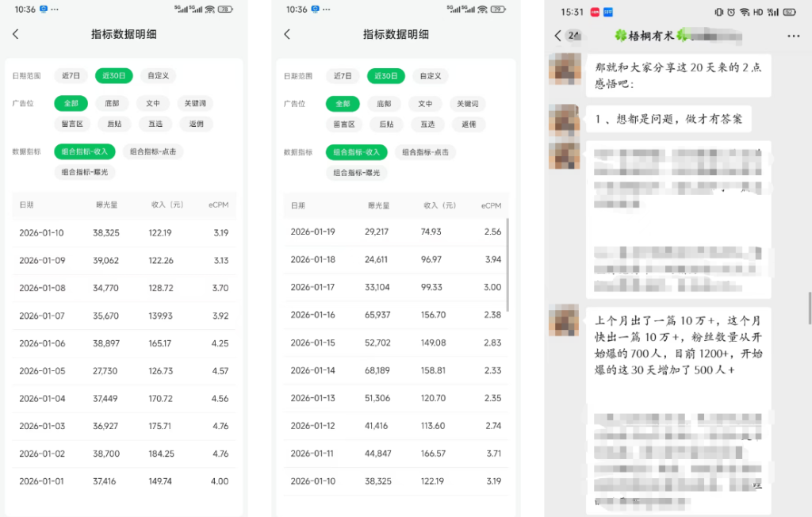Switch to the 组合指标-点击 metric tab

(152, 151)
